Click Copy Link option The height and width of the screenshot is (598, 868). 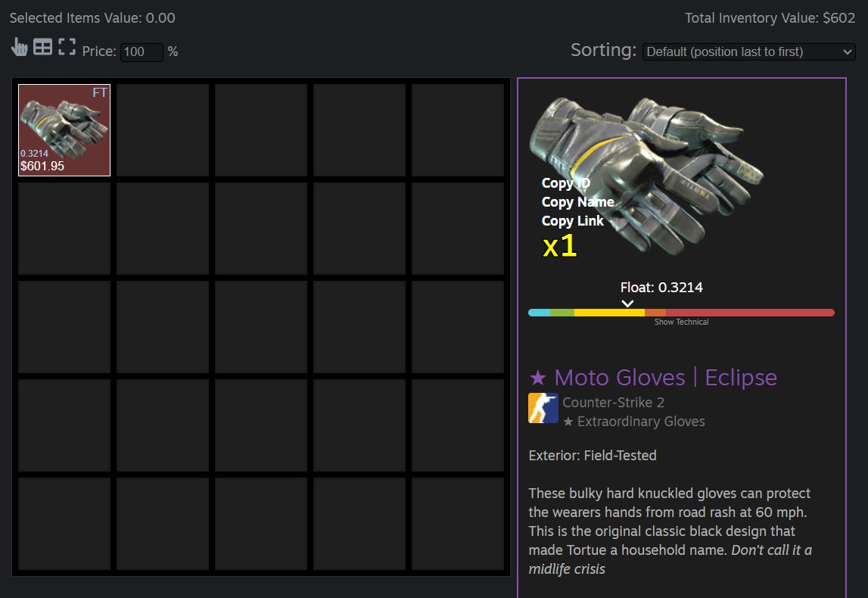pyautogui.click(x=572, y=221)
